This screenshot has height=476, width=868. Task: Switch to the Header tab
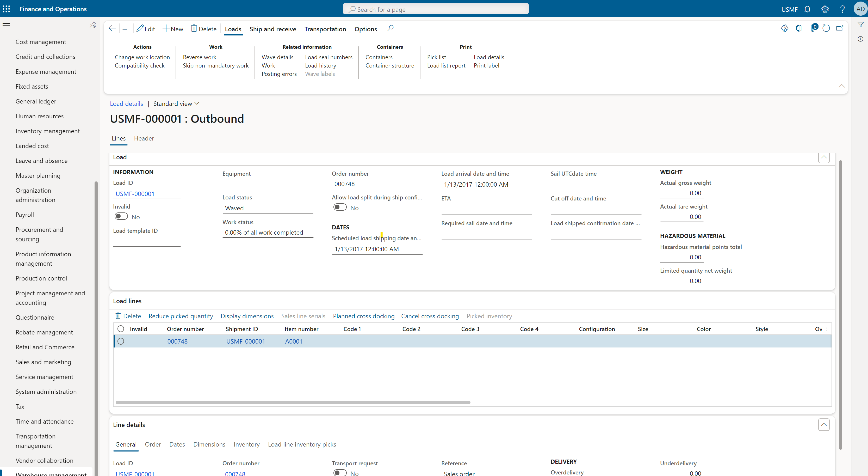pos(144,138)
